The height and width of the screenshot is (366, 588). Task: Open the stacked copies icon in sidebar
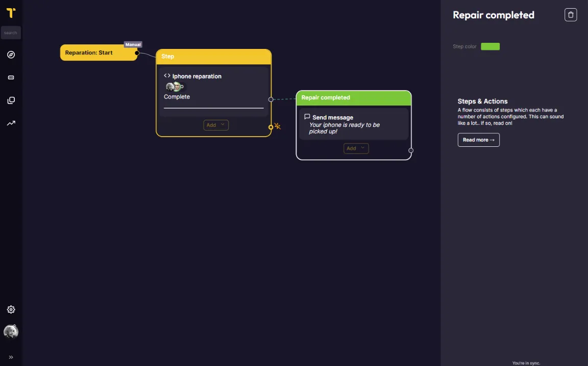[11, 100]
